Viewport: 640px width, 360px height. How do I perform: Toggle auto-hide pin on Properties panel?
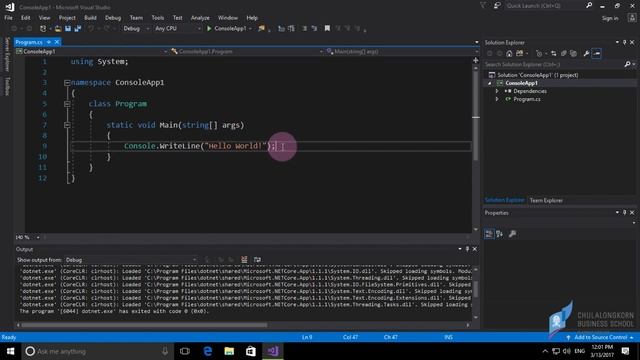[624, 213]
